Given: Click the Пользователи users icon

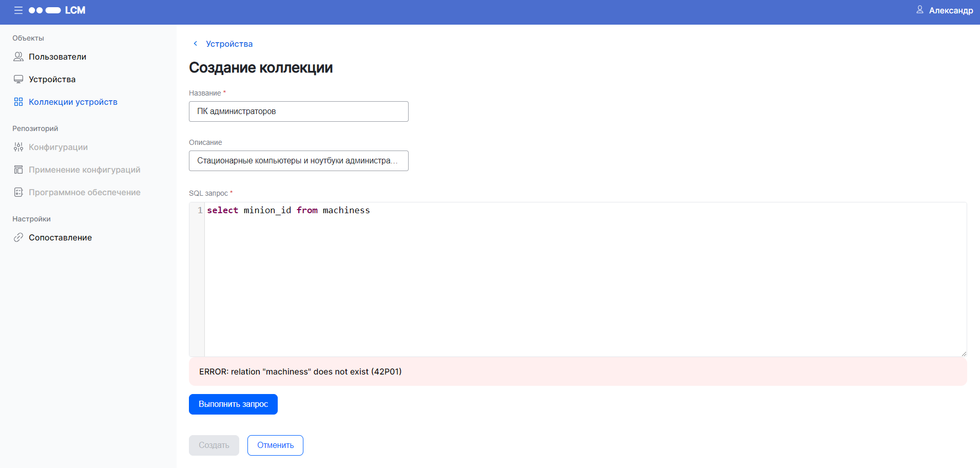Looking at the screenshot, I should click(18, 57).
